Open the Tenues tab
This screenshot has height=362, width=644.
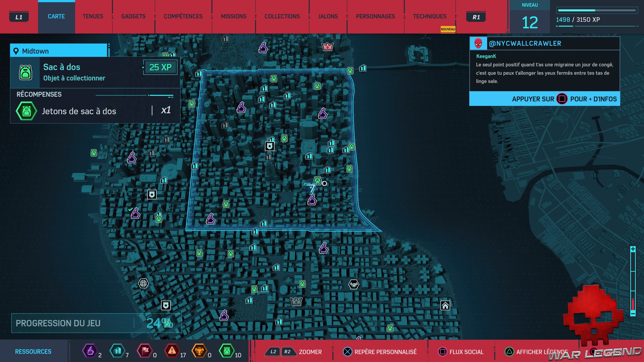click(93, 16)
